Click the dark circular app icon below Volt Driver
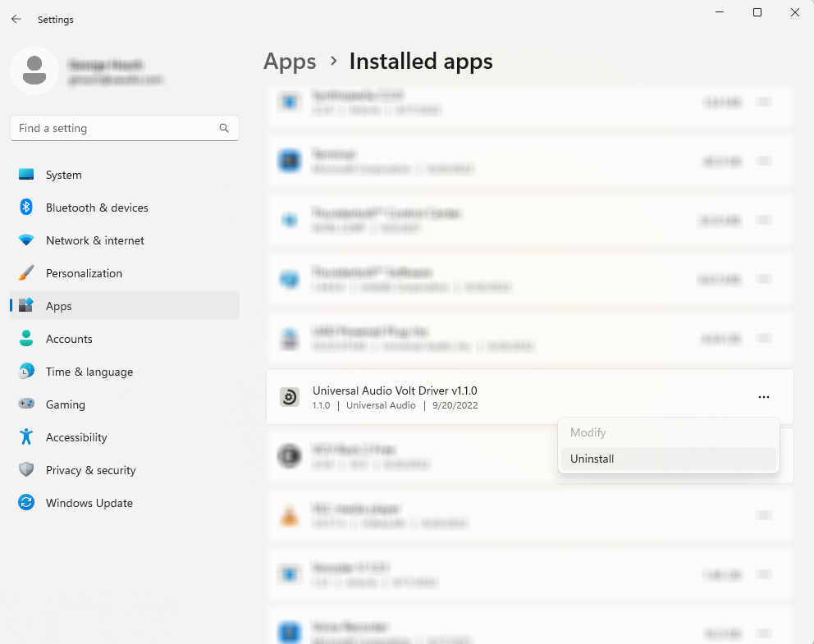 [289, 456]
